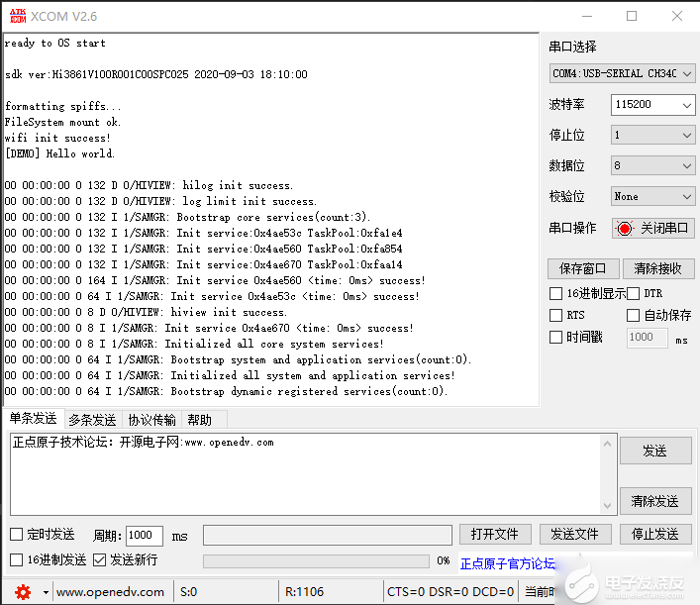Click the 清除发送 clear send button
This screenshot has width=700, height=605.
[x=655, y=501]
